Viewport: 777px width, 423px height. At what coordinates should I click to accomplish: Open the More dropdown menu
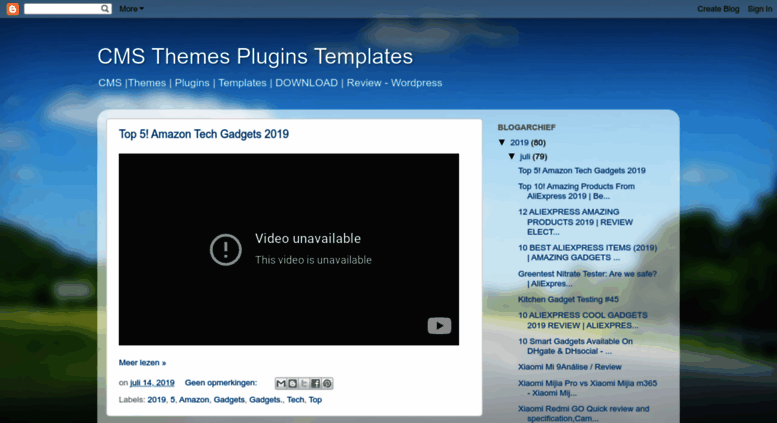(x=131, y=8)
